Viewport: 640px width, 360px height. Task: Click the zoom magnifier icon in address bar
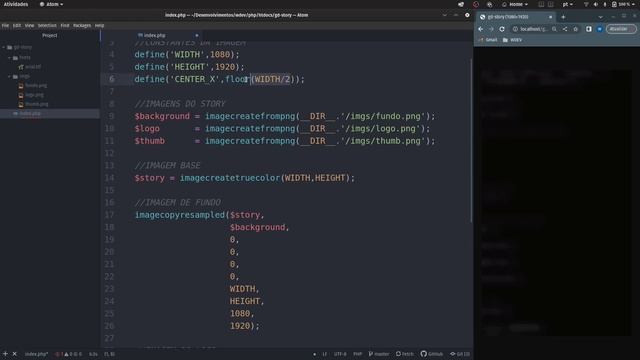tap(554, 29)
